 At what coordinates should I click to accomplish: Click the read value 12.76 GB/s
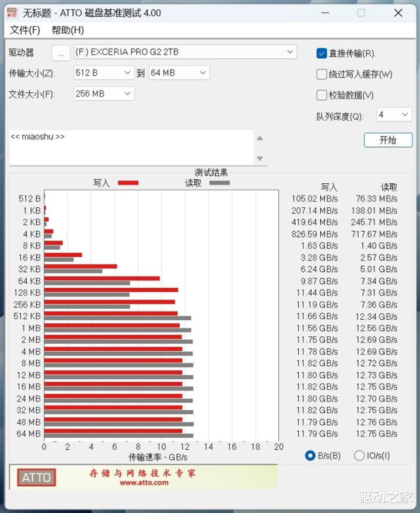click(x=376, y=422)
